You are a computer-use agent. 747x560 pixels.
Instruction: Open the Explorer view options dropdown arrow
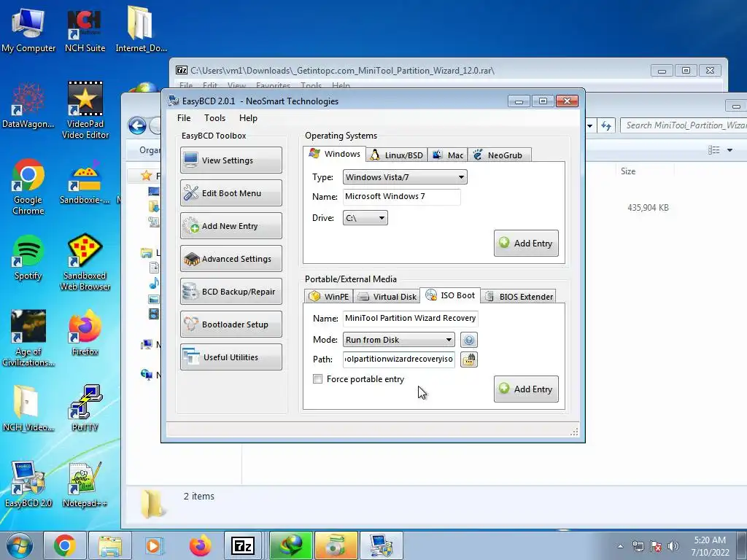tap(729, 150)
